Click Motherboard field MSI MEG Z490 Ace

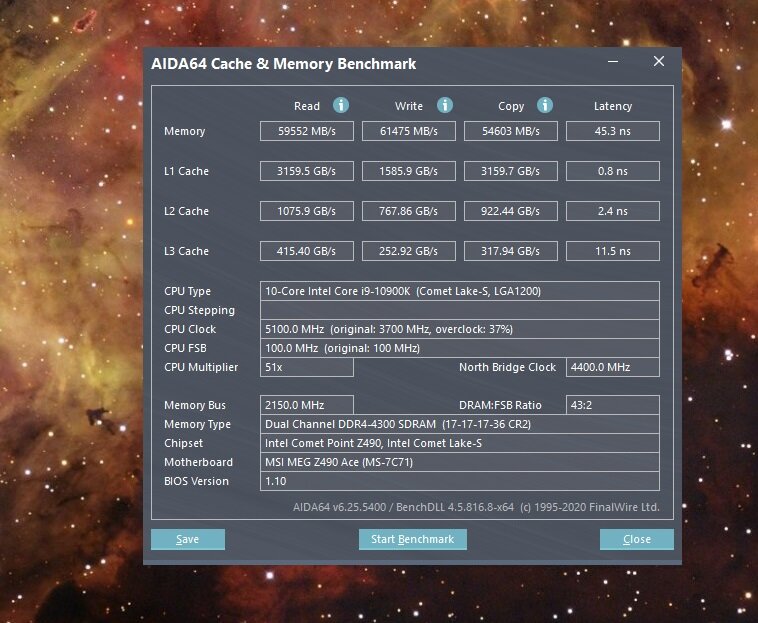[460, 462]
